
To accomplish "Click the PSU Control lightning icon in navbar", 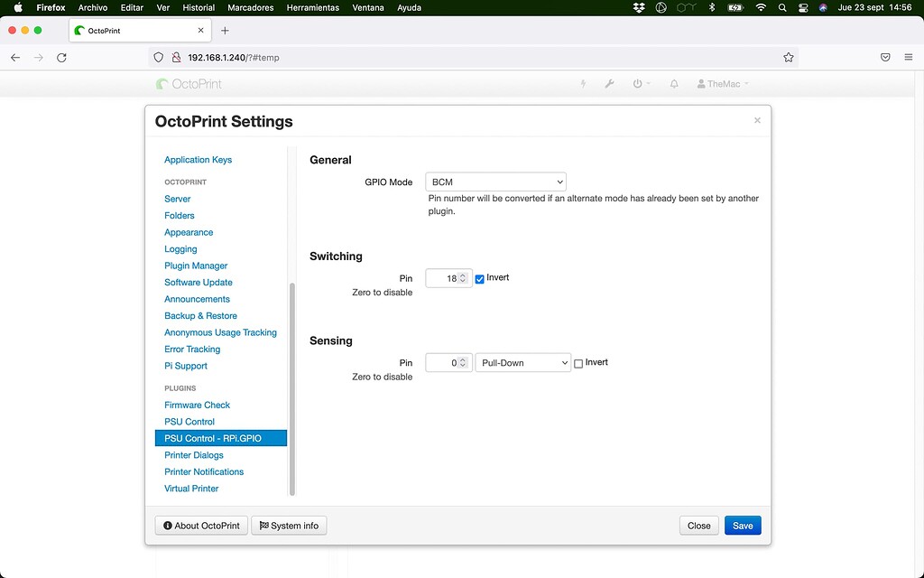I will tap(582, 83).
